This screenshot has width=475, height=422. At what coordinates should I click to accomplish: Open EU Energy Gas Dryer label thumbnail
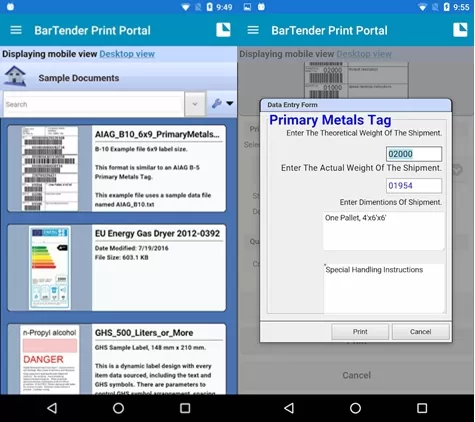click(50, 268)
